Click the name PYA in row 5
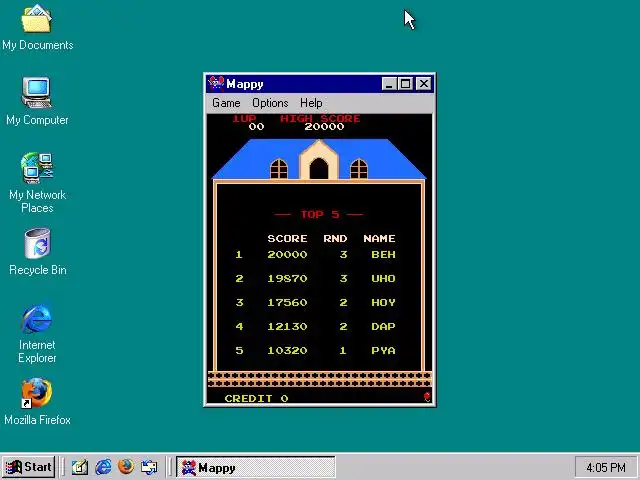 (383, 351)
